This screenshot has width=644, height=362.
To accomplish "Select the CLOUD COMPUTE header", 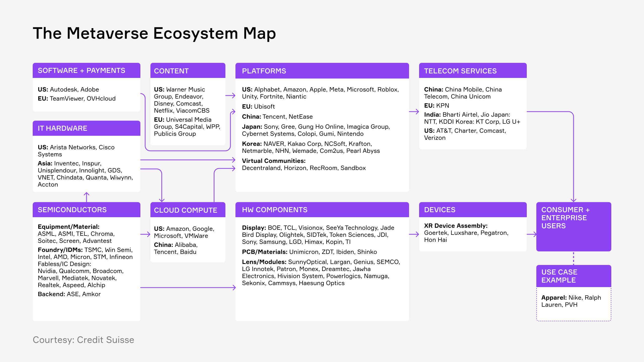I will [188, 210].
